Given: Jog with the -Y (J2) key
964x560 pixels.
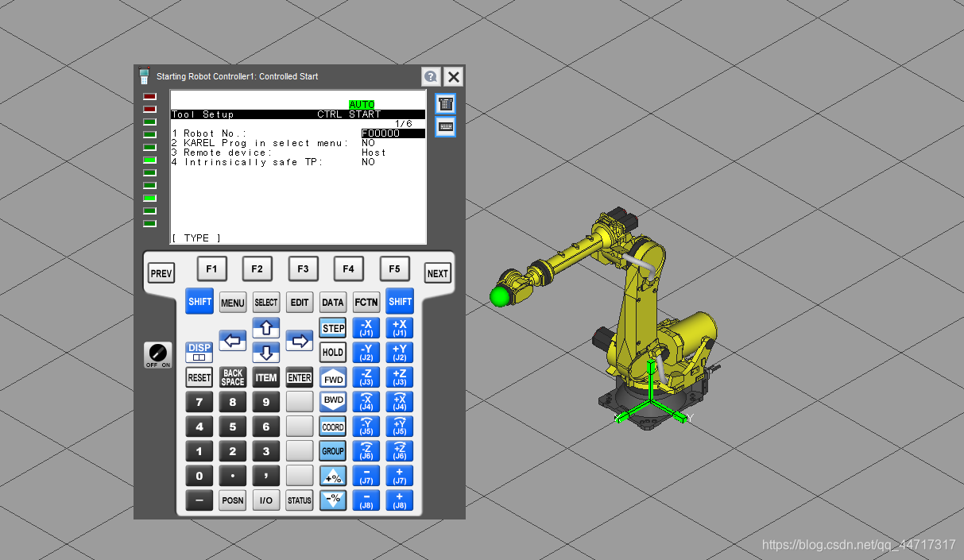Looking at the screenshot, I should pos(366,353).
